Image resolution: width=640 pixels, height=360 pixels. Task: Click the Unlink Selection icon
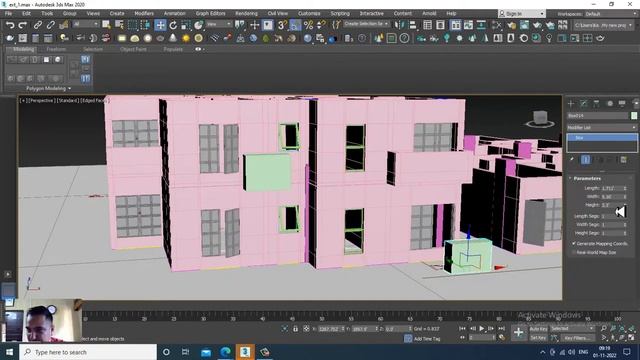(51, 25)
